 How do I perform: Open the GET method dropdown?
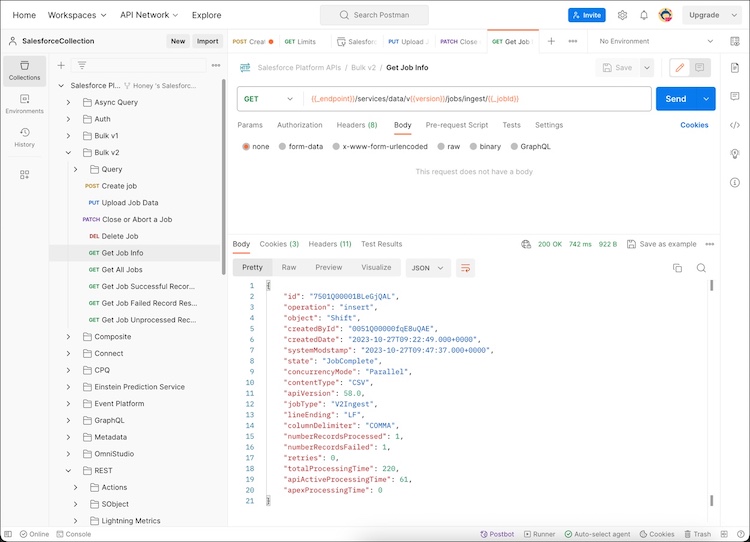coord(269,99)
